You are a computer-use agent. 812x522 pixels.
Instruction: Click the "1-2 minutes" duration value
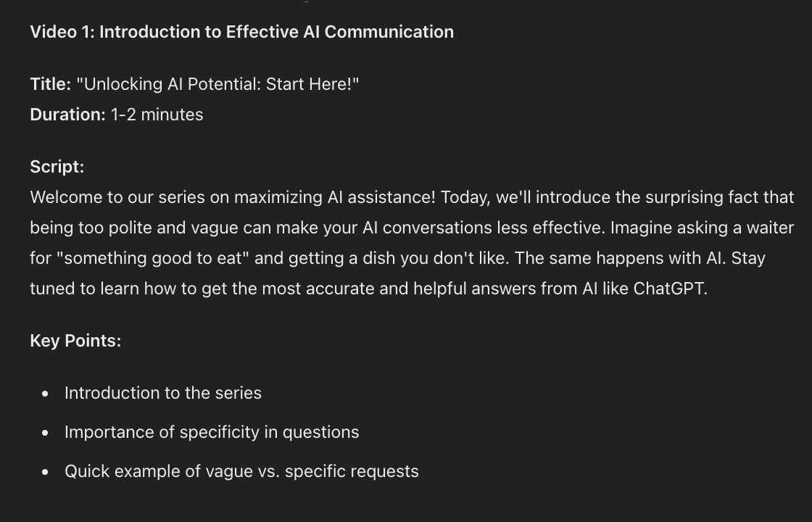click(157, 115)
